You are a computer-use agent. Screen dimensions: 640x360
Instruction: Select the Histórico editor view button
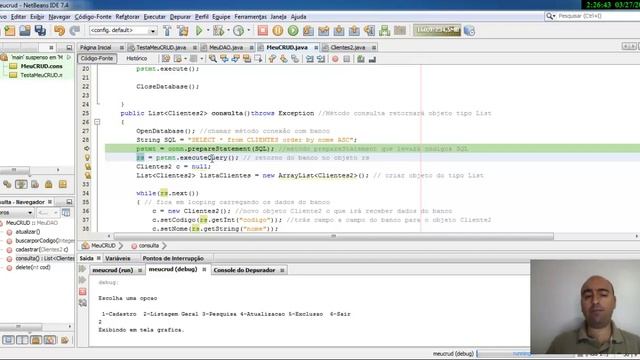pyautogui.click(x=137, y=58)
